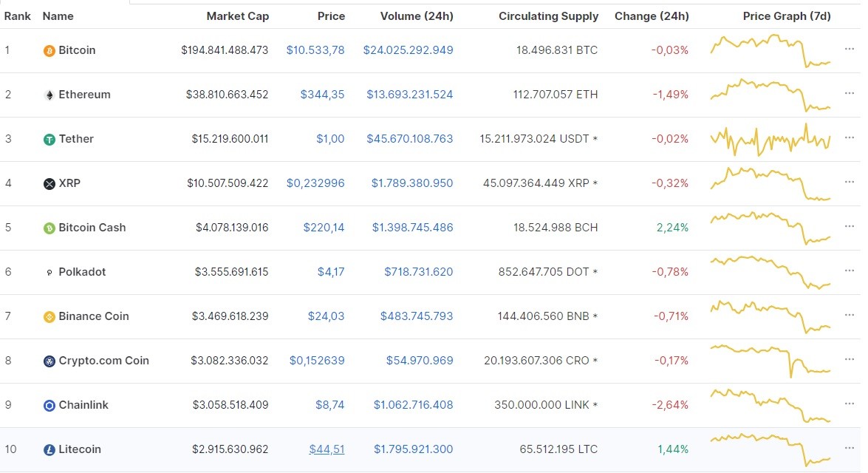
Task: Sort the table by Change (24h)
Action: point(652,16)
